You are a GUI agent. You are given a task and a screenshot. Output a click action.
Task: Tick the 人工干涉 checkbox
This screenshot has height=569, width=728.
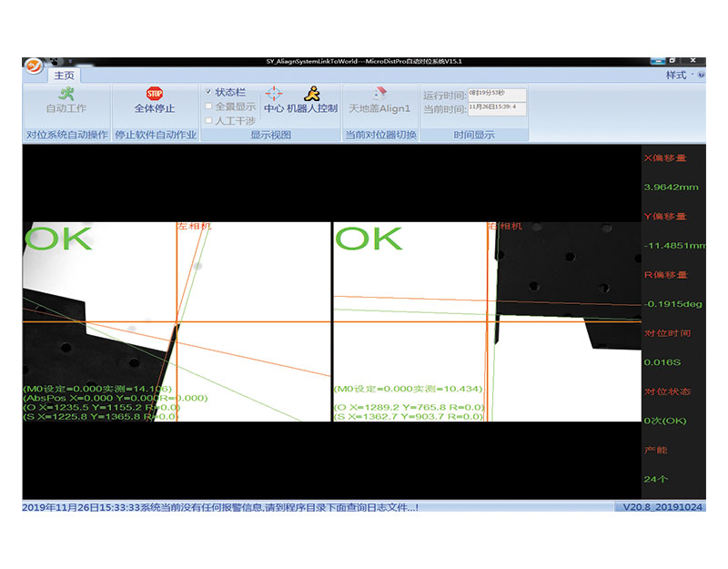(209, 120)
